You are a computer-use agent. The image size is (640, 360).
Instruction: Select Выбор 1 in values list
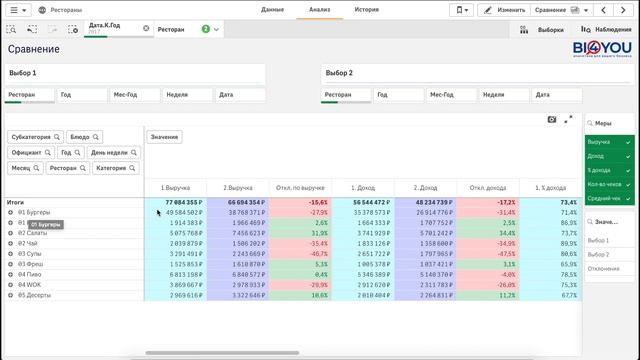tap(609, 240)
